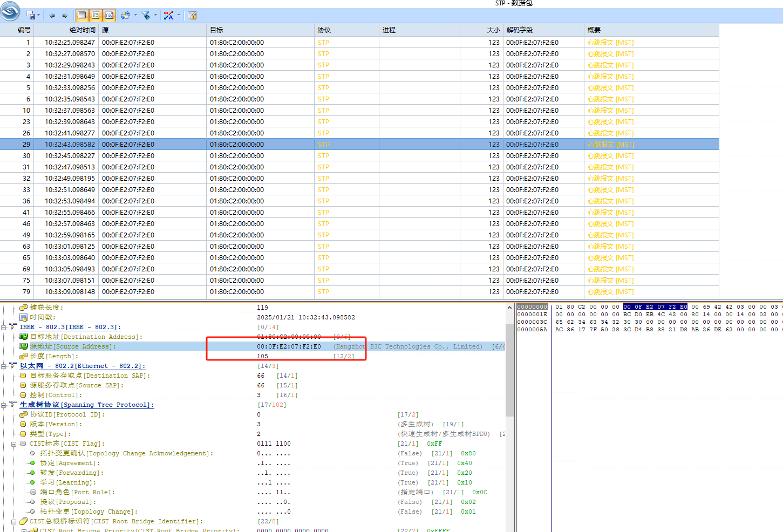
Task: Open the IEEE 802.3 header link
Action: pos(70,328)
